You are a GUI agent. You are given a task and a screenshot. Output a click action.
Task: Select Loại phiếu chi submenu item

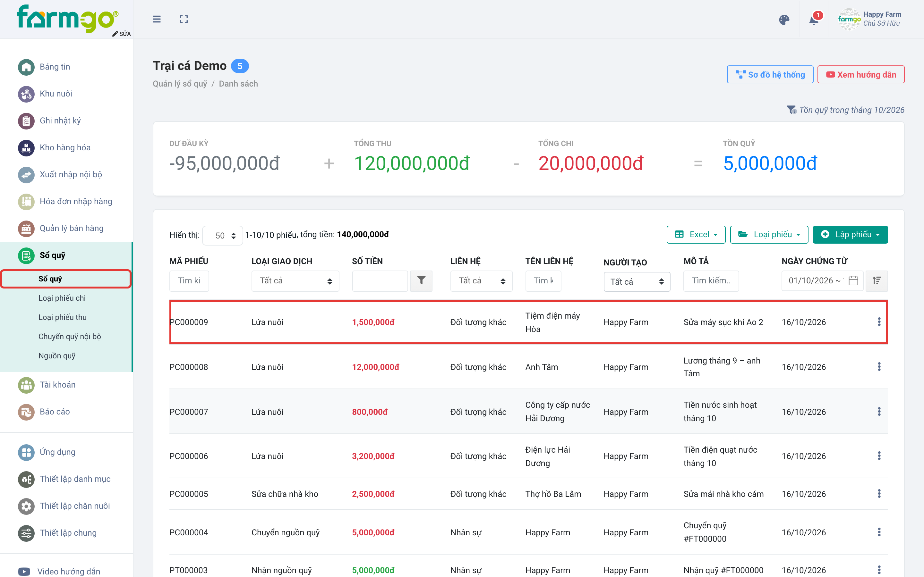pyautogui.click(x=62, y=298)
